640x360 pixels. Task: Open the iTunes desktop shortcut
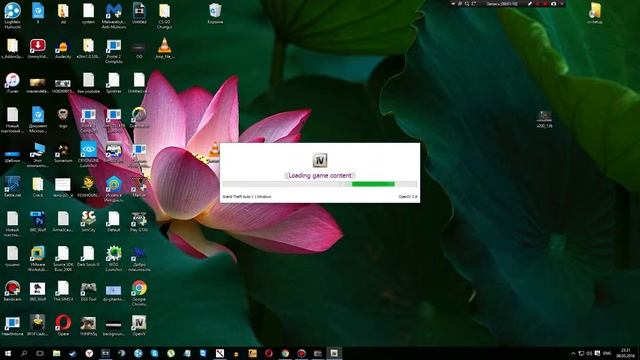(12, 83)
